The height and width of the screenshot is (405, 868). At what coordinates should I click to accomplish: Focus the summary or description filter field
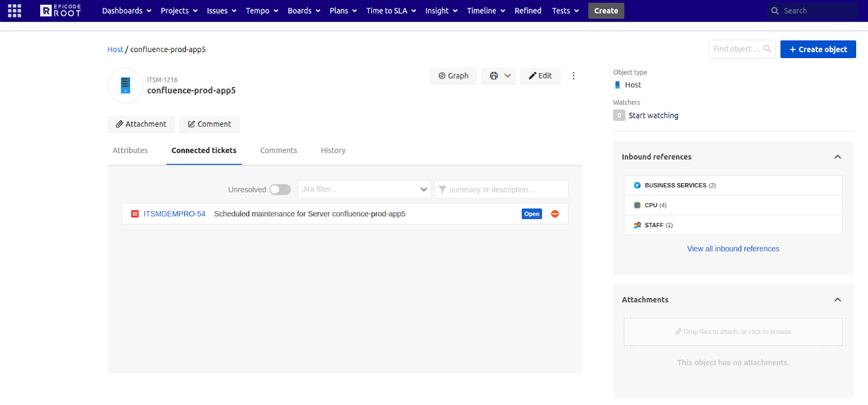501,190
